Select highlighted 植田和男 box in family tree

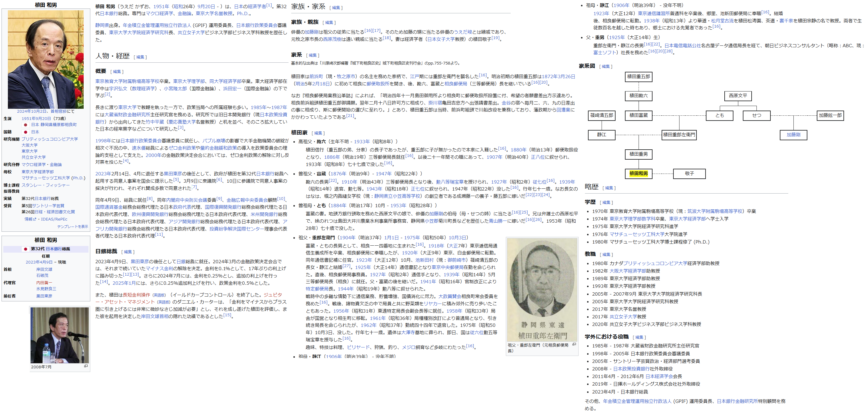click(638, 174)
